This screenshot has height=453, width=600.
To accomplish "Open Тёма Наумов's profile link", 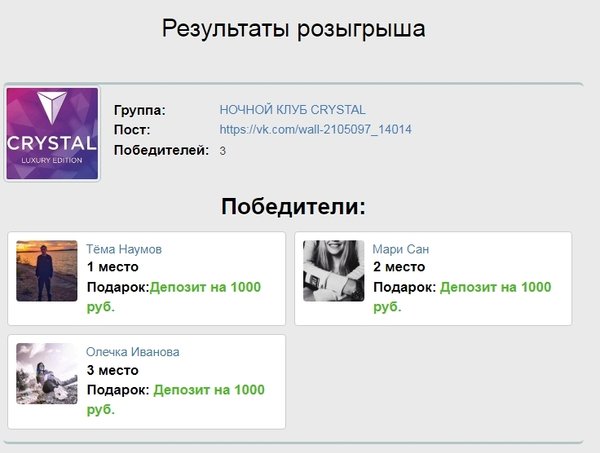I will tap(124, 249).
